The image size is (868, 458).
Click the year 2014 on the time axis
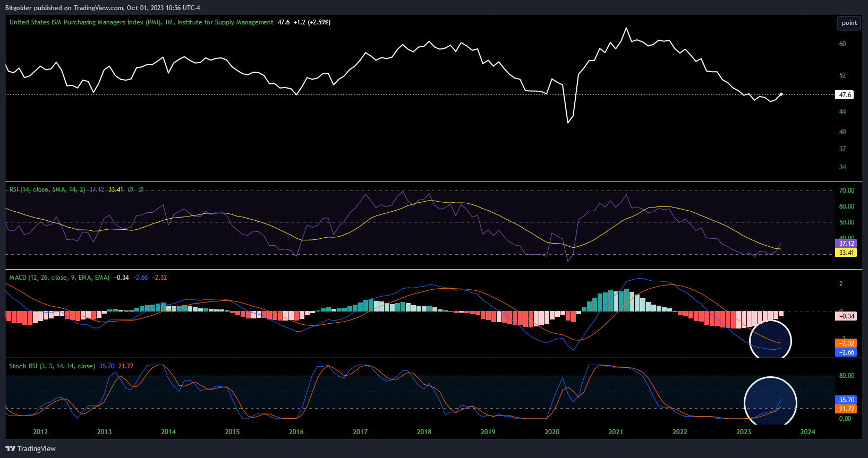click(168, 432)
